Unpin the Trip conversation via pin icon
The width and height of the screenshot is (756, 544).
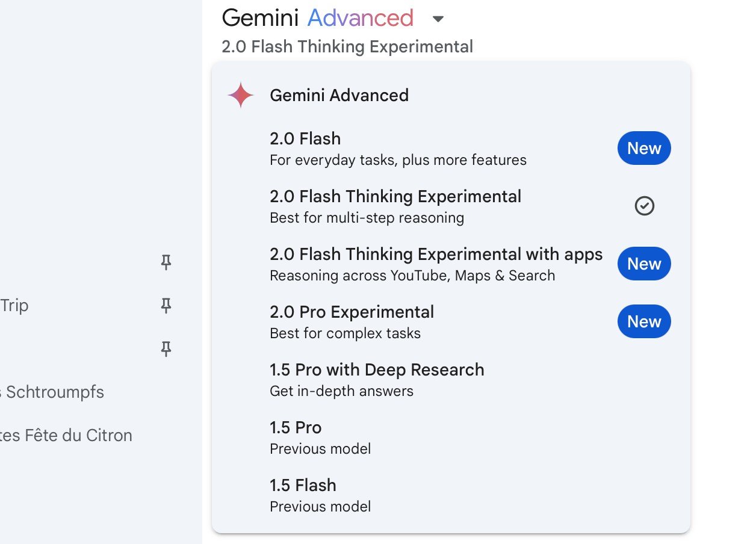click(166, 306)
